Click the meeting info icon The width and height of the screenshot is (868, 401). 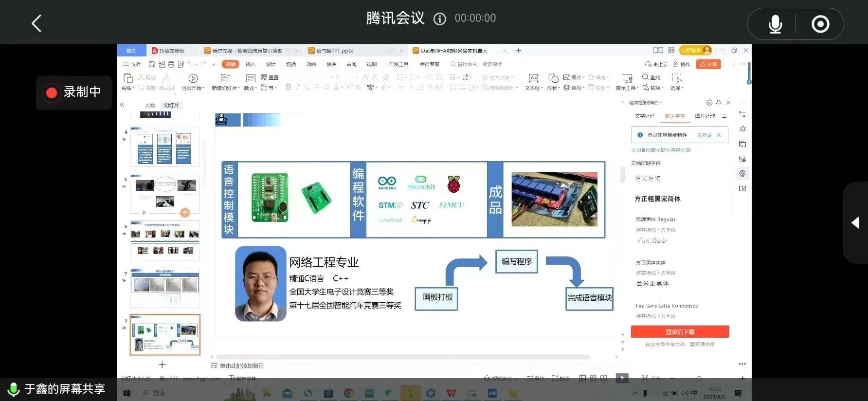439,19
